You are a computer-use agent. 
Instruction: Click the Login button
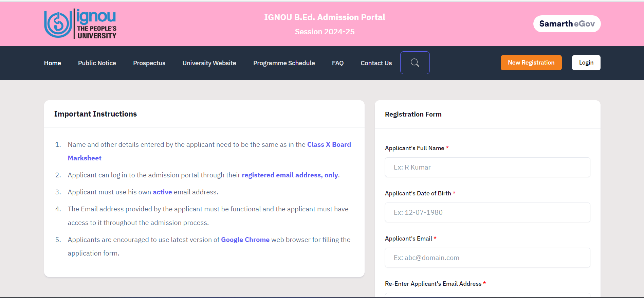586,63
